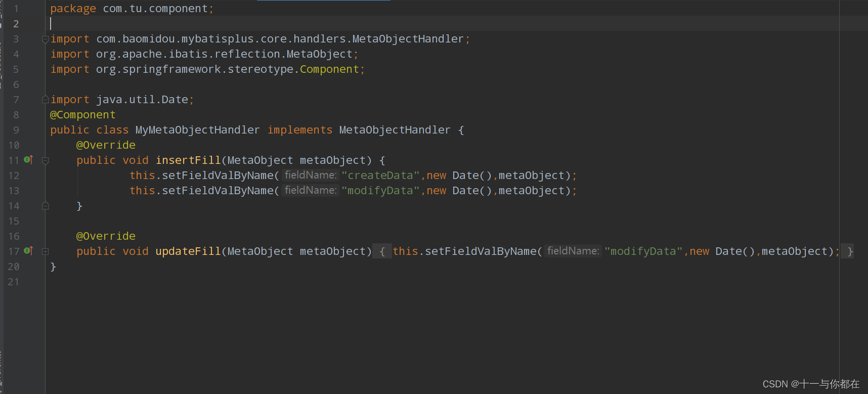Screen dimensions: 868x394
Task: Click the MetaObjectHandler interface name on line 9
Action: 395,130
